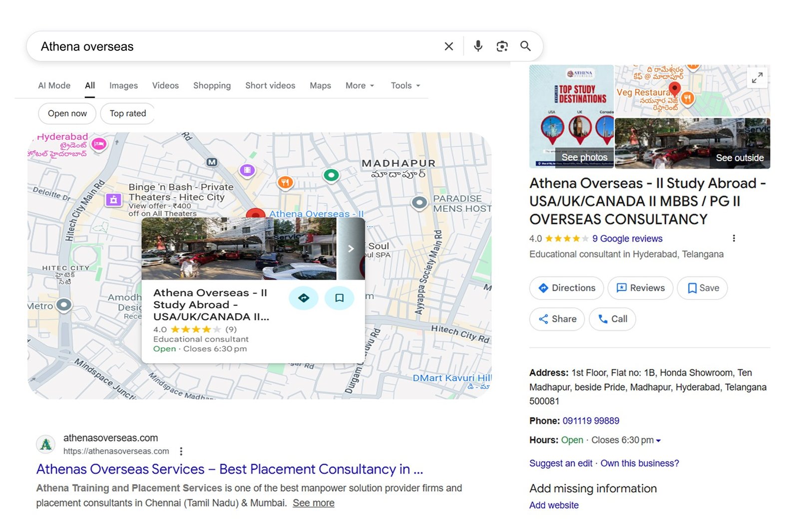
Task: Open the three-dot options next to Google reviews
Action: click(x=734, y=238)
